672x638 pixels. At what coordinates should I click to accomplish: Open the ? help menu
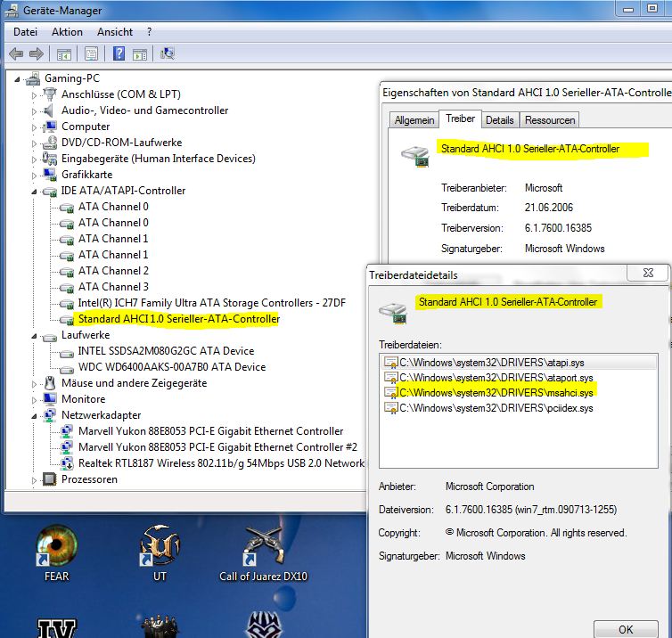pyautogui.click(x=149, y=32)
